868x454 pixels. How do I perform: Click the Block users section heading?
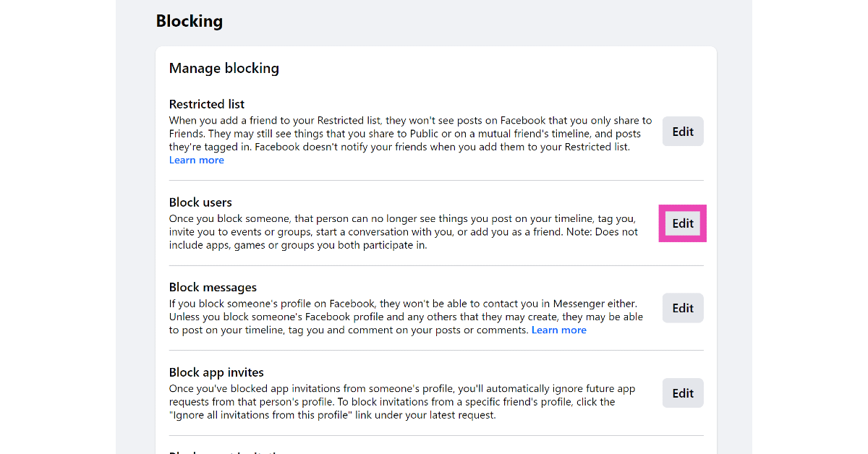point(200,202)
